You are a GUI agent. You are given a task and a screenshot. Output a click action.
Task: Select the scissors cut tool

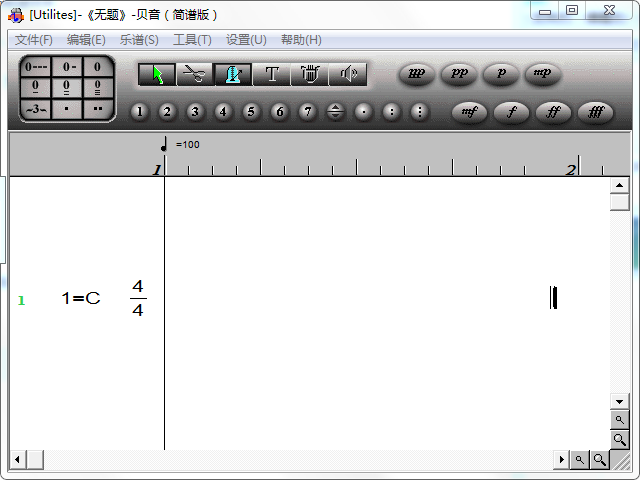click(x=195, y=75)
